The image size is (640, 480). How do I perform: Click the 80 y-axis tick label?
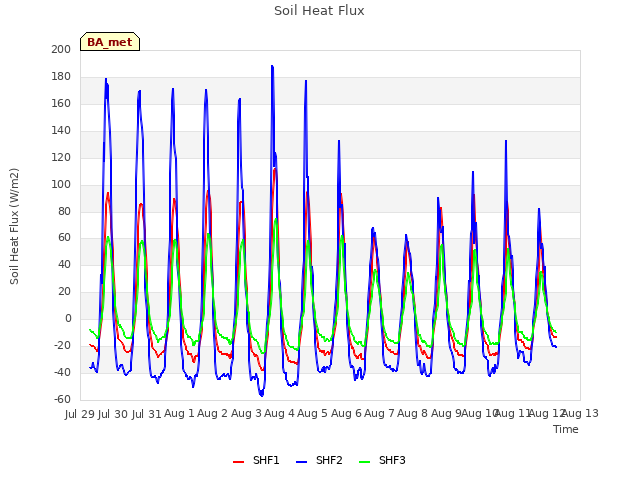pos(64,211)
